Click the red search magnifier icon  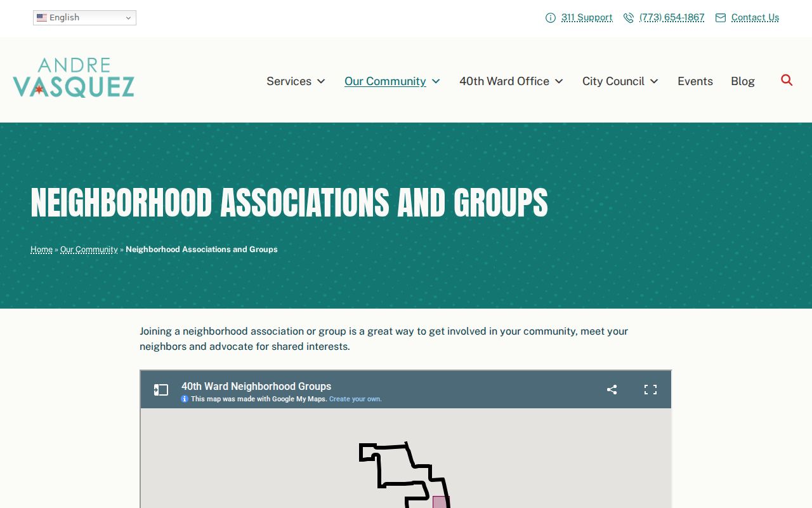pos(787,80)
